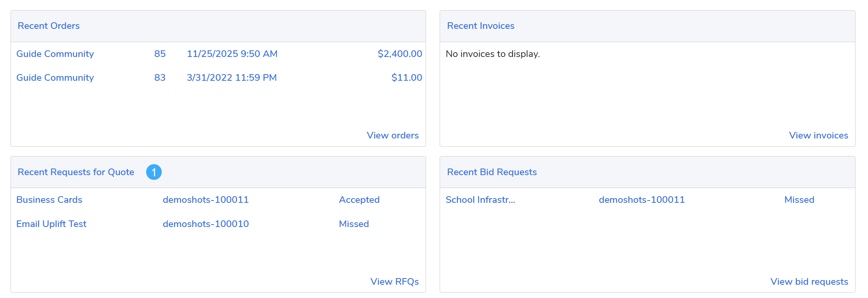Screen dimensions: 868x298
Task: Click the View bid requests link
Action: point(809,282)
